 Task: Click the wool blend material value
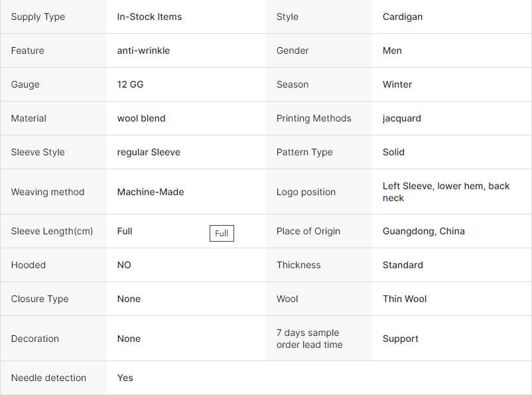[x=141, y=118]
